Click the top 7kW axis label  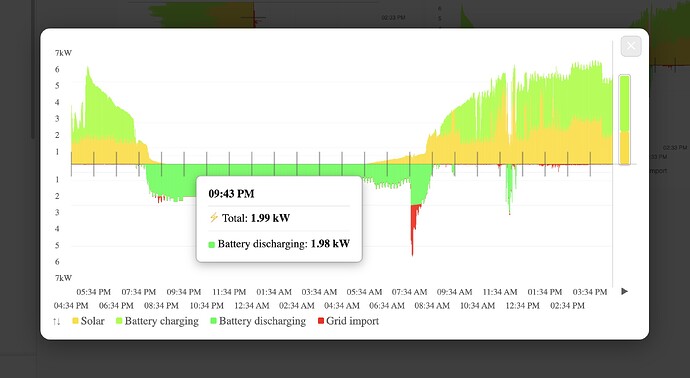tap(63, 53)
